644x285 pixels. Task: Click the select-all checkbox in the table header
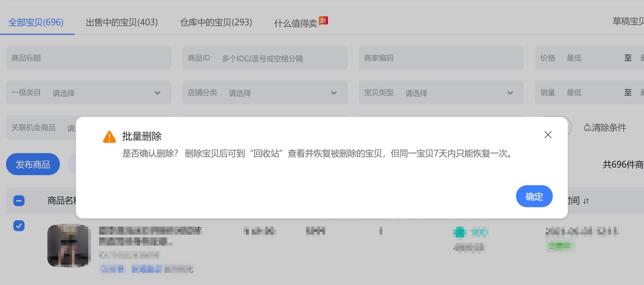point(19,200)
